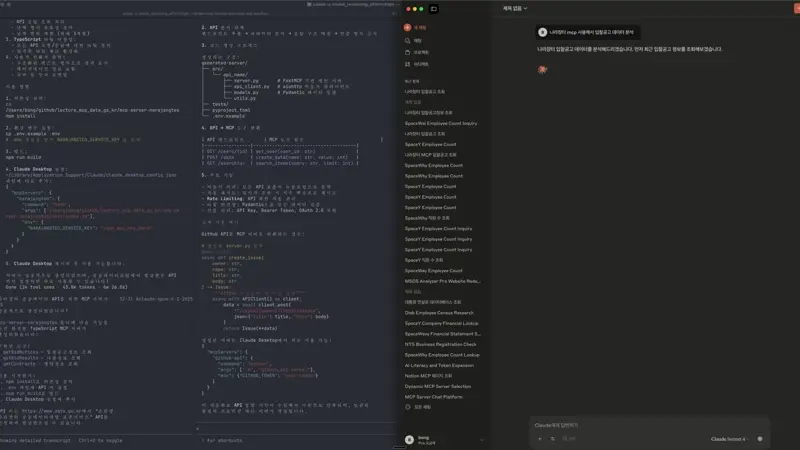Click the green window zoom button of Claude

click(x=421, y=9)
